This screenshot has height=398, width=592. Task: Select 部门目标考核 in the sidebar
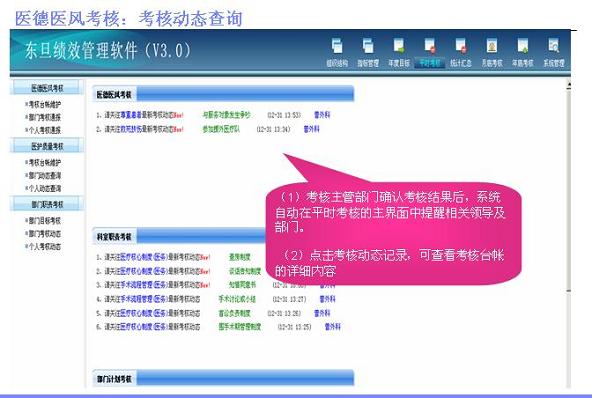tap(43, 220)
